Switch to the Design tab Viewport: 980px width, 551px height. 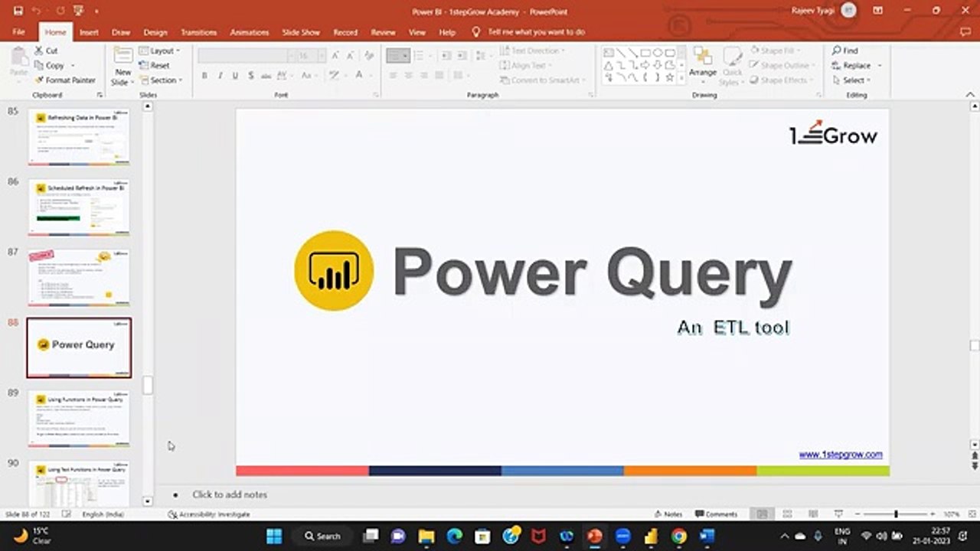click(x=155, y=32)
